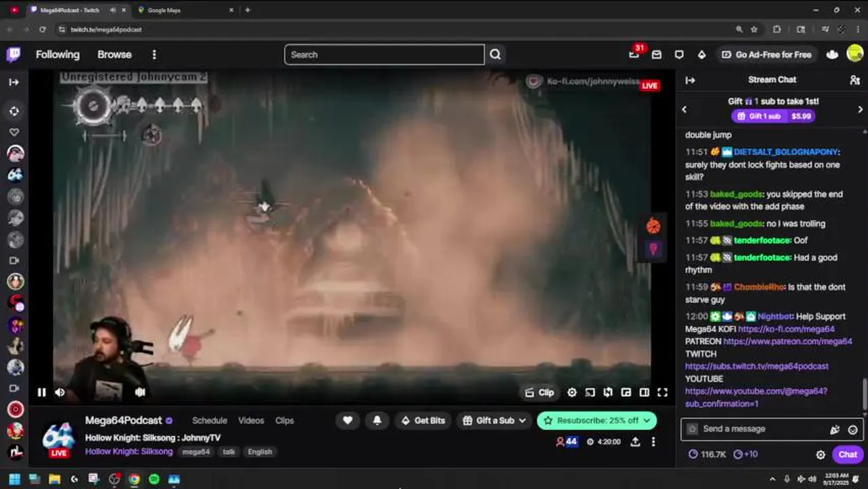The width and height of the screenshot is (868, 489).
Task: Open the Mega64Podcast channel name link
Action: [x=124, y=420]
